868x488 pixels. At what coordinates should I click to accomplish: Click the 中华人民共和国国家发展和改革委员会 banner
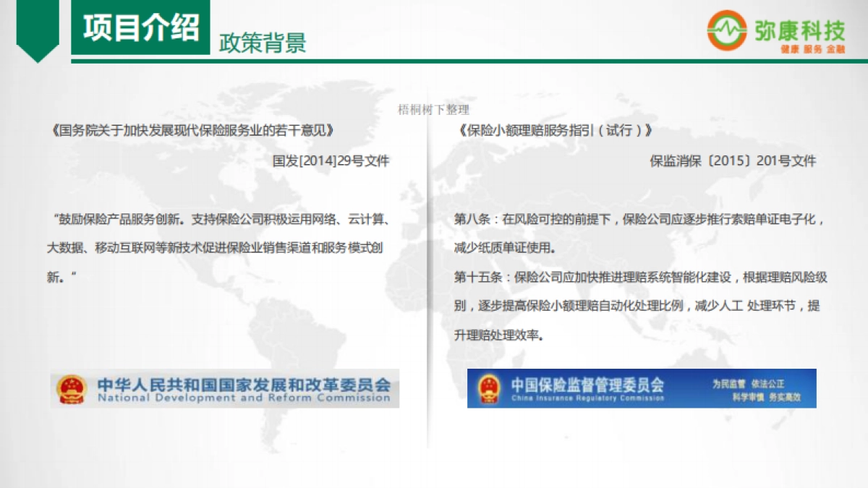[x=224, y=390]
